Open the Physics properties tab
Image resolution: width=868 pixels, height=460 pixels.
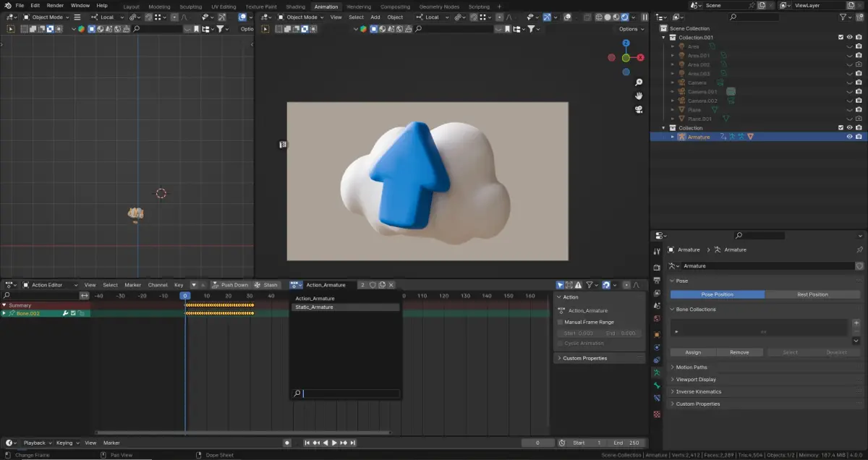coord(657,348)
